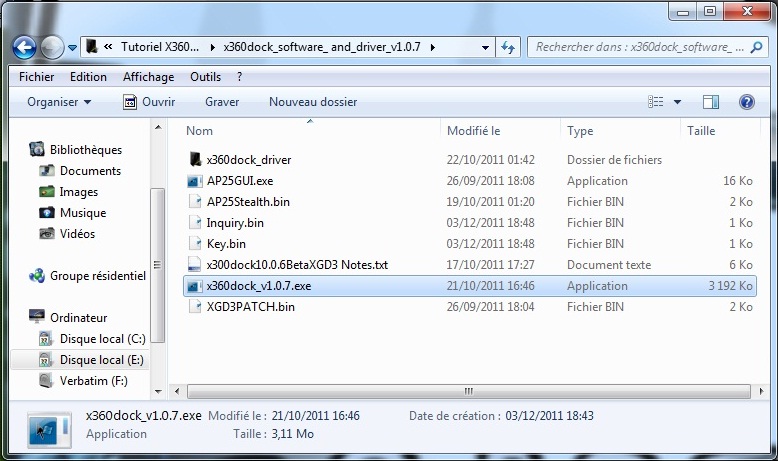This screenshot has height=461, width=778.
Task: Click x360dock_driver folder icon
Action: [x=195, y=159]
